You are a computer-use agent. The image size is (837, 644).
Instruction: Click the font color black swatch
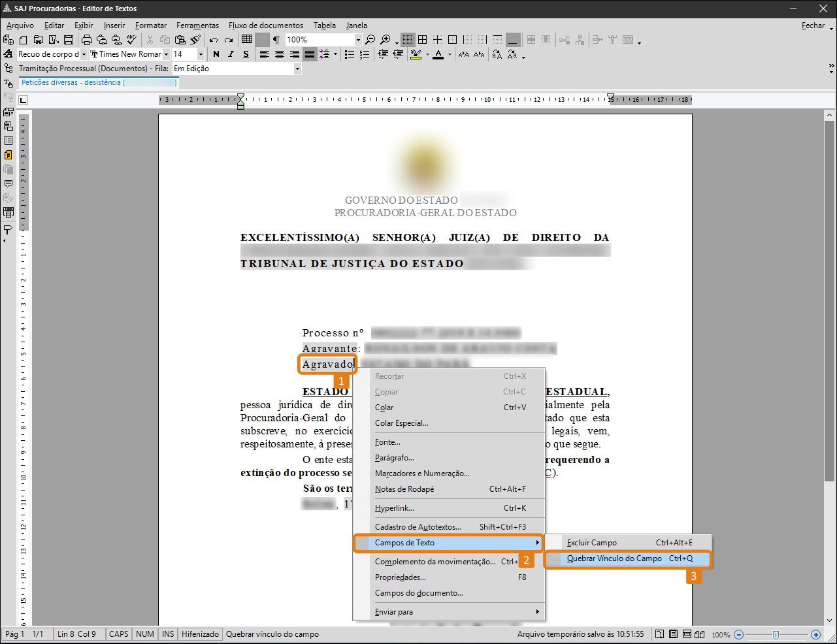pos(438,55)
